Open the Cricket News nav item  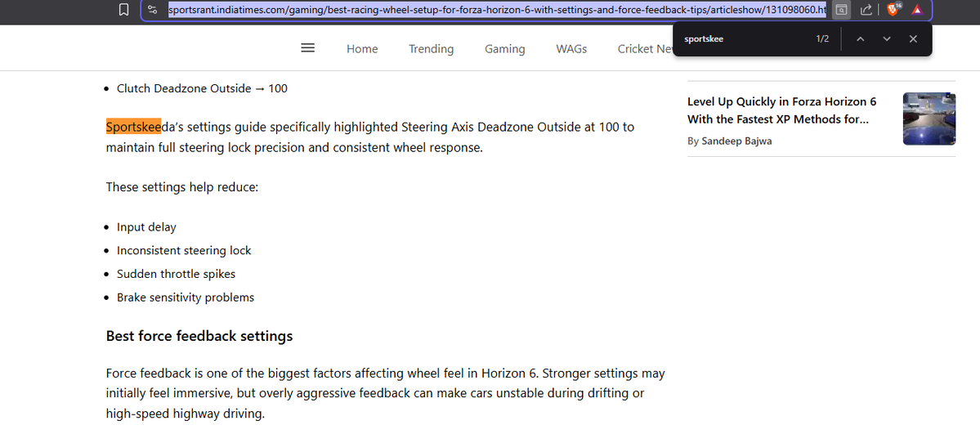pos(645,49)
